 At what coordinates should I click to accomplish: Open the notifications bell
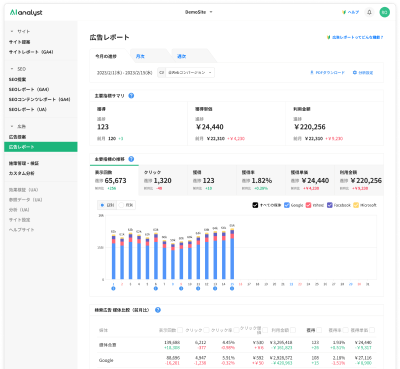tap(369, 12)
